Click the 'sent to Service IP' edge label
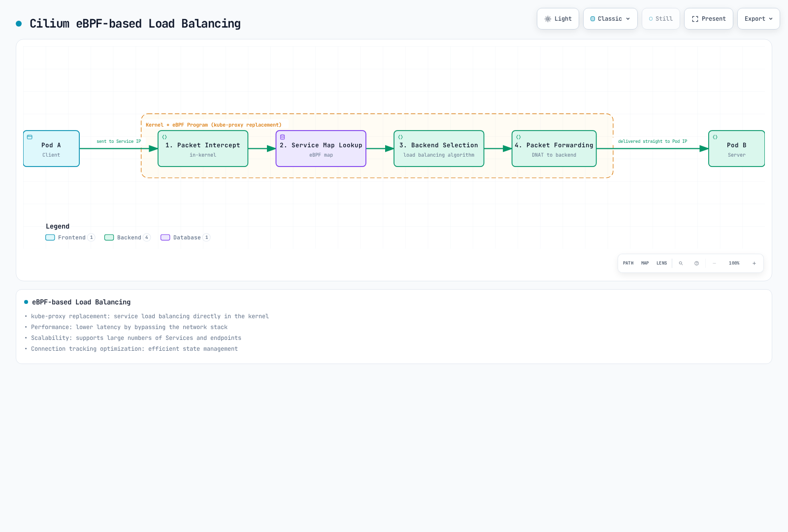788x532 pixels. pyautogui.click(x=119, y=141)
